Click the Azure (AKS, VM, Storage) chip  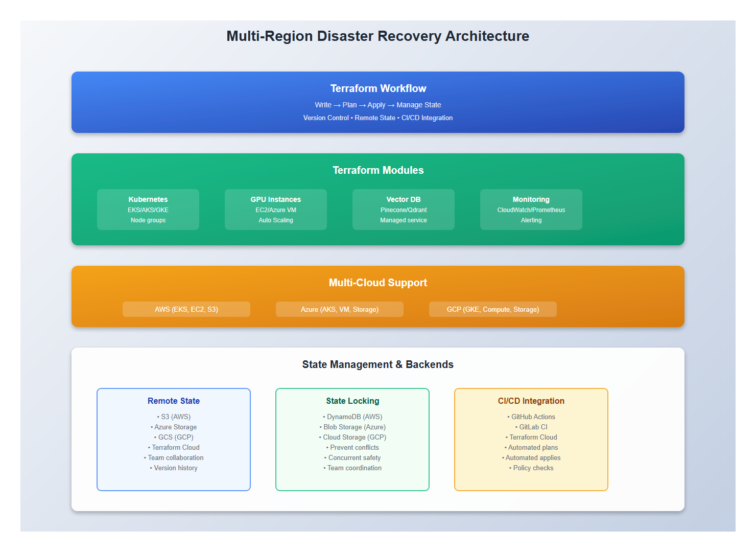[x=339, y=309]
